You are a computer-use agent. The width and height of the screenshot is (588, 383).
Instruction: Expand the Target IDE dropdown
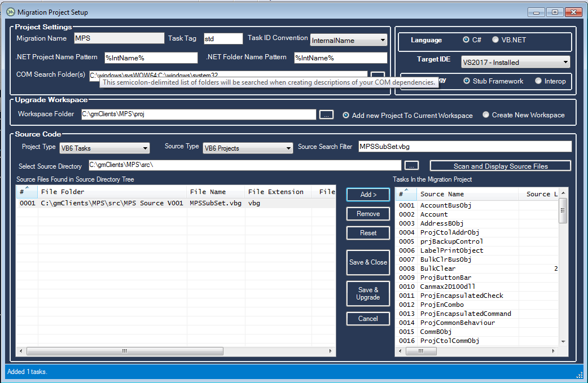point(565,62)
